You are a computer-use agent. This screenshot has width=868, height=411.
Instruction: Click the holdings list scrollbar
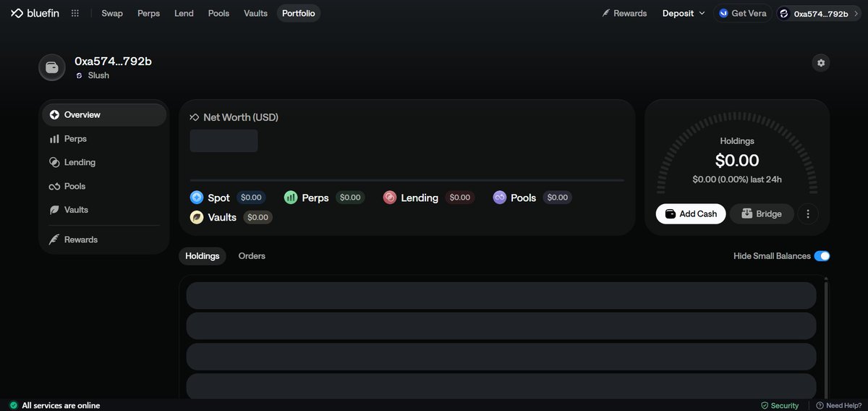click(826, 338)
